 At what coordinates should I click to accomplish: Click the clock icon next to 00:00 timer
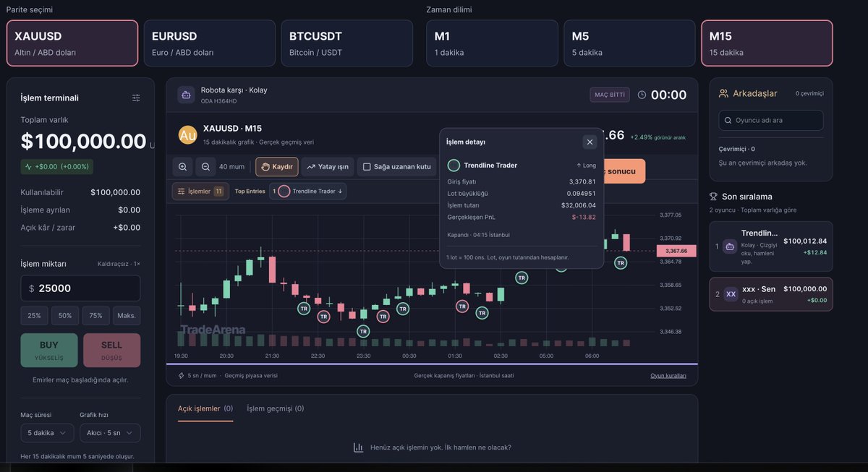pos(642,95)
